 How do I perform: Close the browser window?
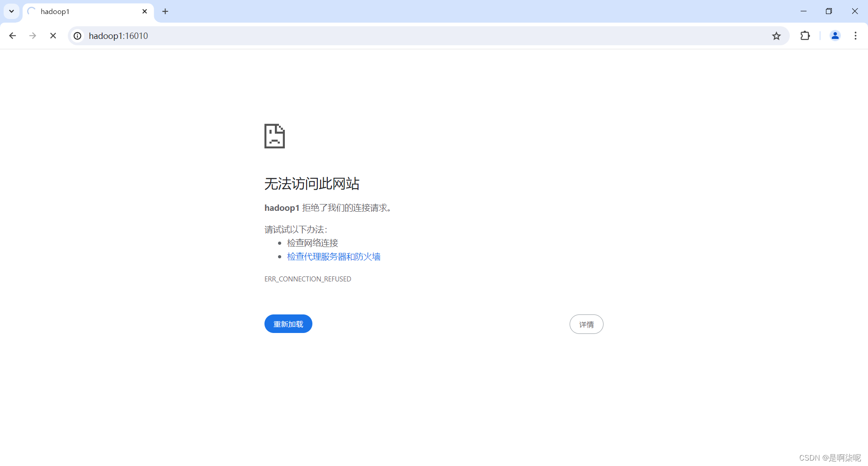(854, 11)
